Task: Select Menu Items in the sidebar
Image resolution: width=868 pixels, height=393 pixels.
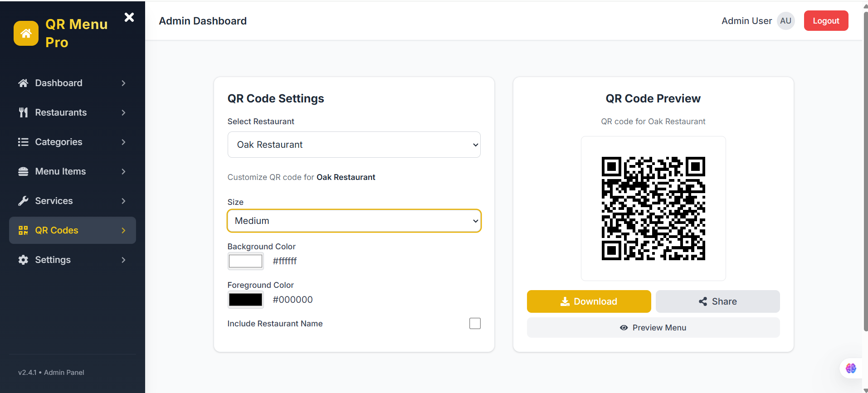Action: click(x=61, y=171)
